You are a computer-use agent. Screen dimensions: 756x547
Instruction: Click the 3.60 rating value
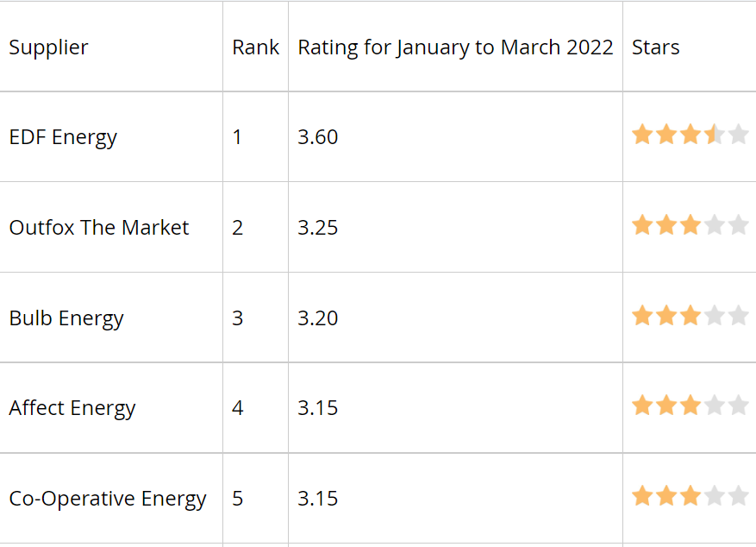(x=318, y=137)
